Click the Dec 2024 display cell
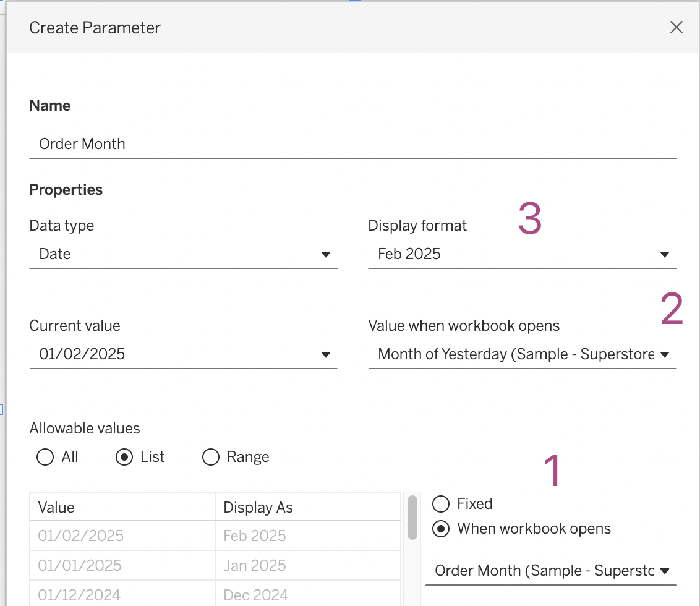Screen dimensions: 700x606 click(307, 594)
